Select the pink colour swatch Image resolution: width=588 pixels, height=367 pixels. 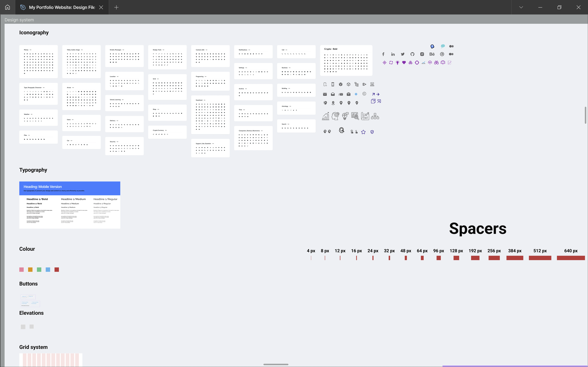21,270
